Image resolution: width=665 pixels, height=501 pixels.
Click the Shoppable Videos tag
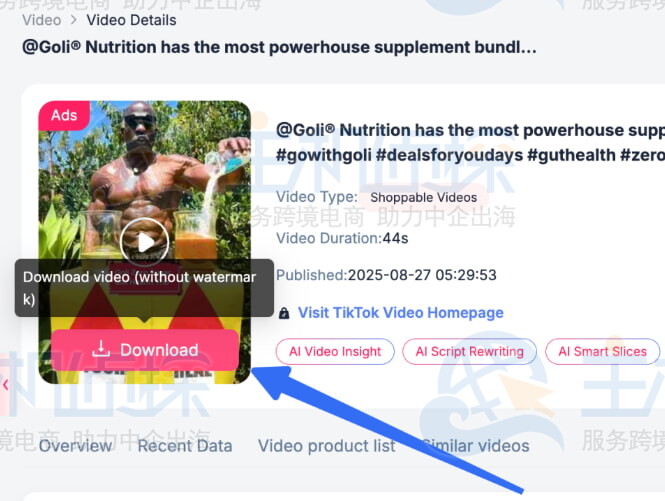coord(424,197)
